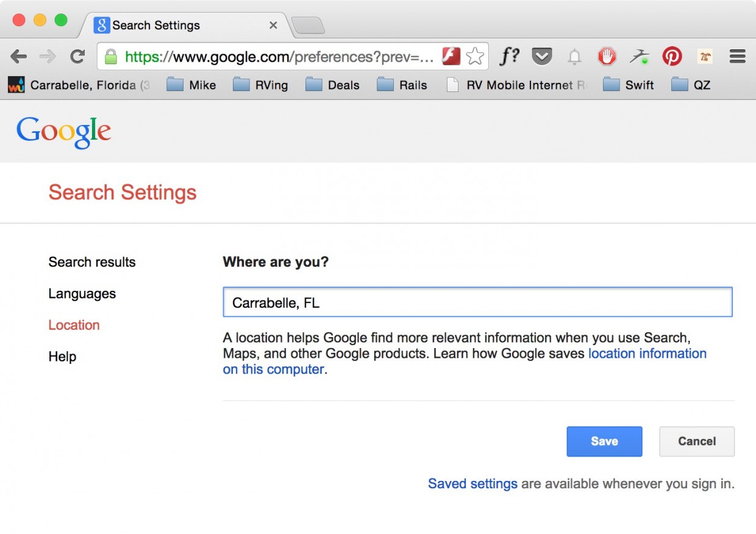Viewport: 756px width, 534px height.
Task: Reload the page with the refresh icon
Action: [77, 57]
